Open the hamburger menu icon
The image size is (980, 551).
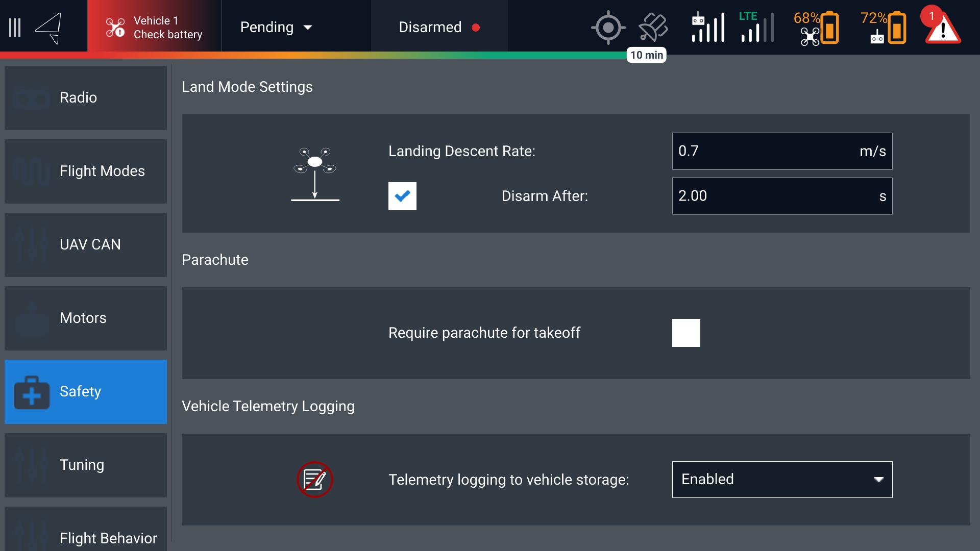point(15,28)
